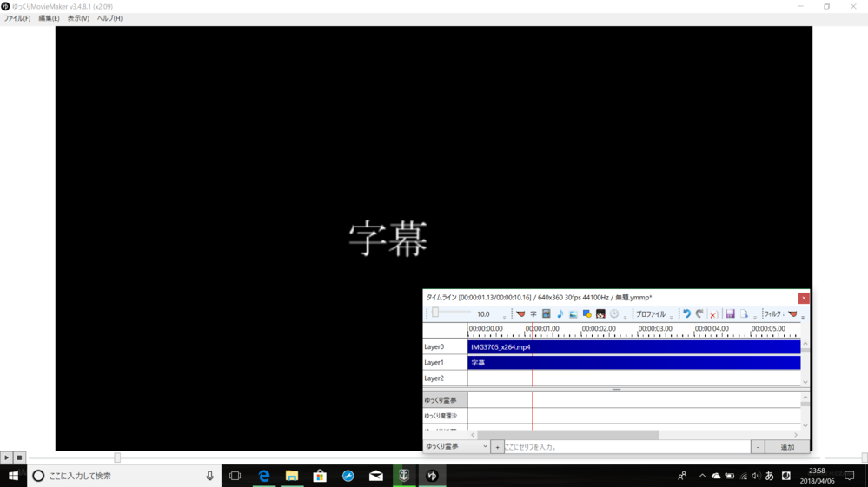Click the serif text input field
This screenshot has height=487, width=868.
click(x=626, y=447)
